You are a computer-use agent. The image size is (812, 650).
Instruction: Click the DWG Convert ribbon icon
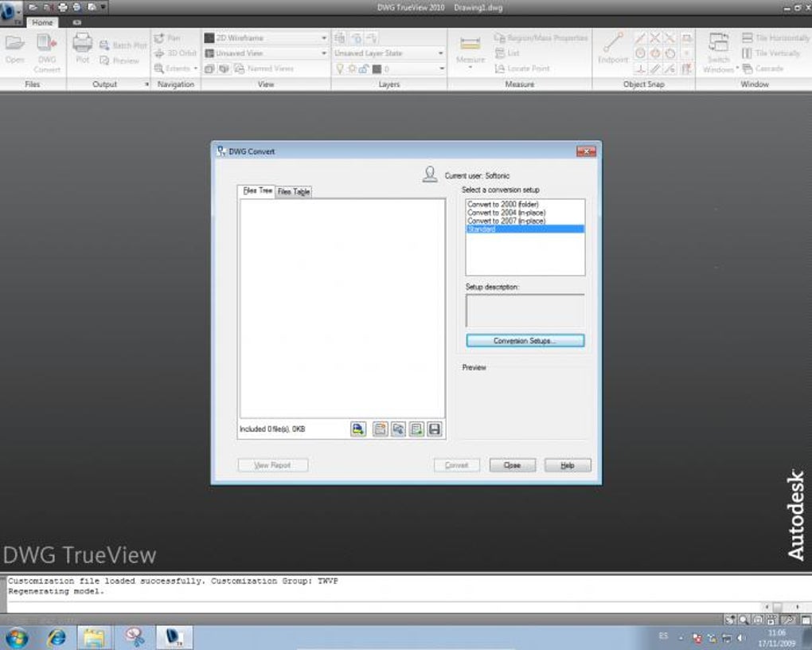(47, 43)
